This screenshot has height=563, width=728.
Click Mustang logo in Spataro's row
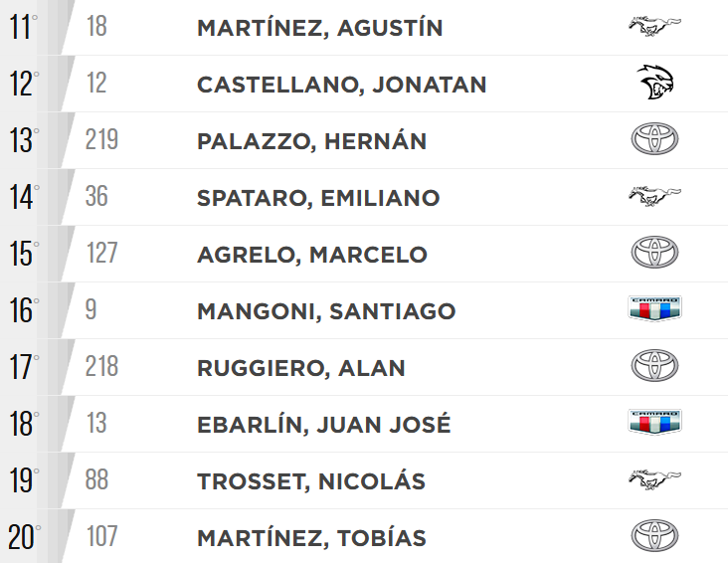point(654,197)
